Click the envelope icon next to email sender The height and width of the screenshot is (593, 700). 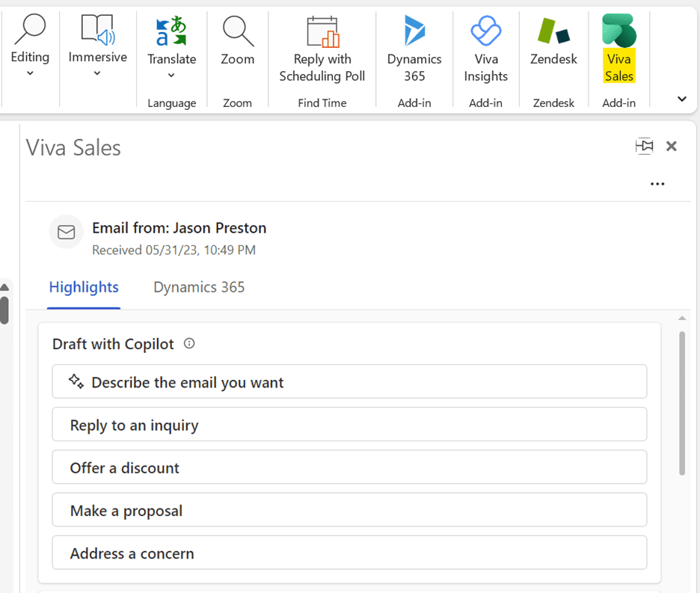click(x=66, y=233)
